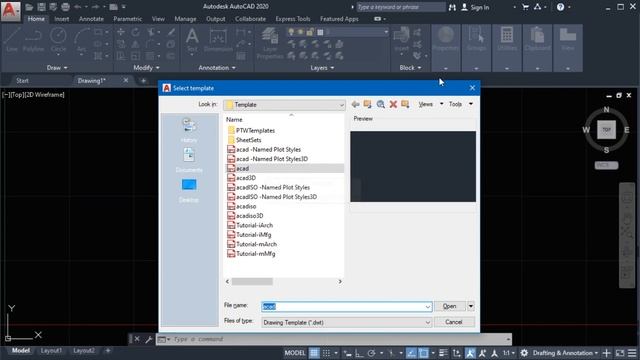This screenshot has width=640, height=360.
Task: Click the Insert block icon
Action: 402,40
